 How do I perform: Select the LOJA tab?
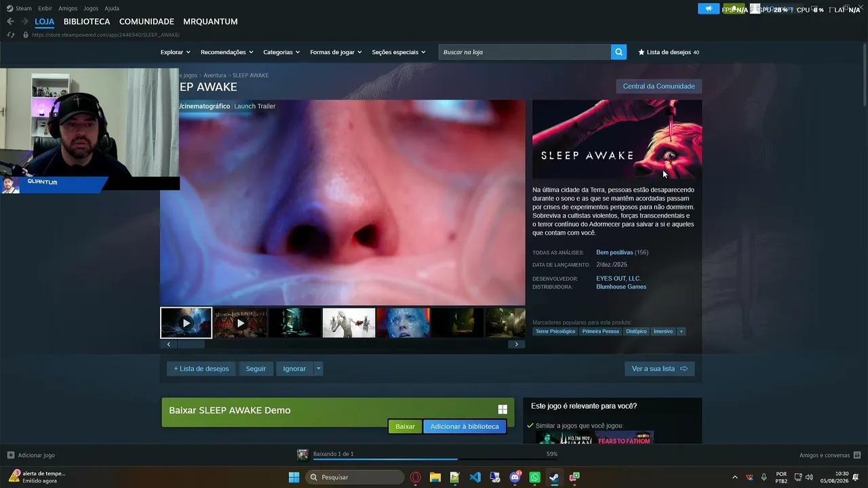pyautogui.click(x=45, y=22)
